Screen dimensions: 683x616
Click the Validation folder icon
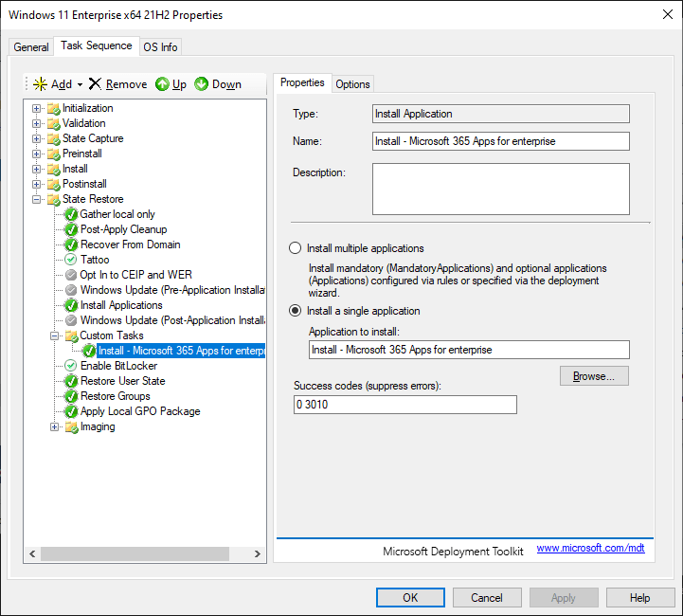click(x=54, y=124)
